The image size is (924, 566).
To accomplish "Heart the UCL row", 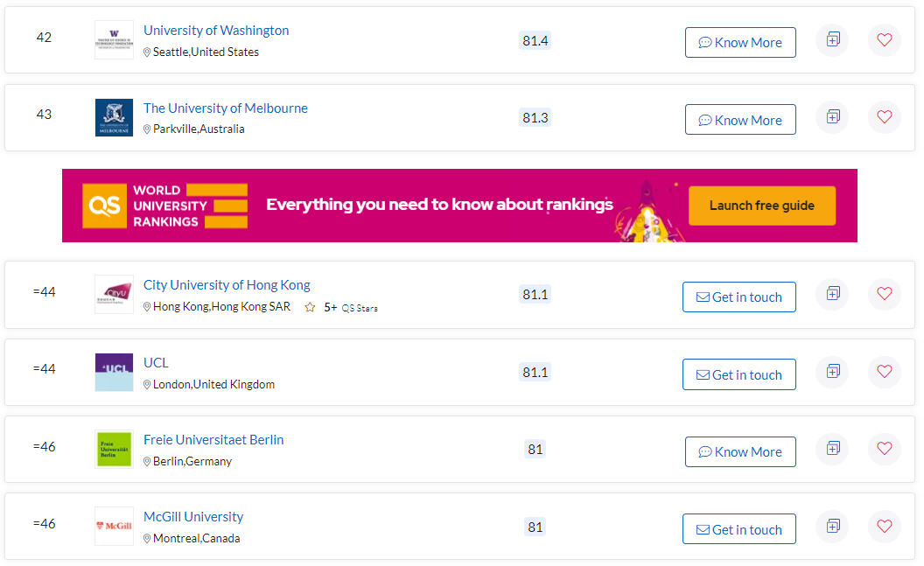I will (x=884, y=372).
